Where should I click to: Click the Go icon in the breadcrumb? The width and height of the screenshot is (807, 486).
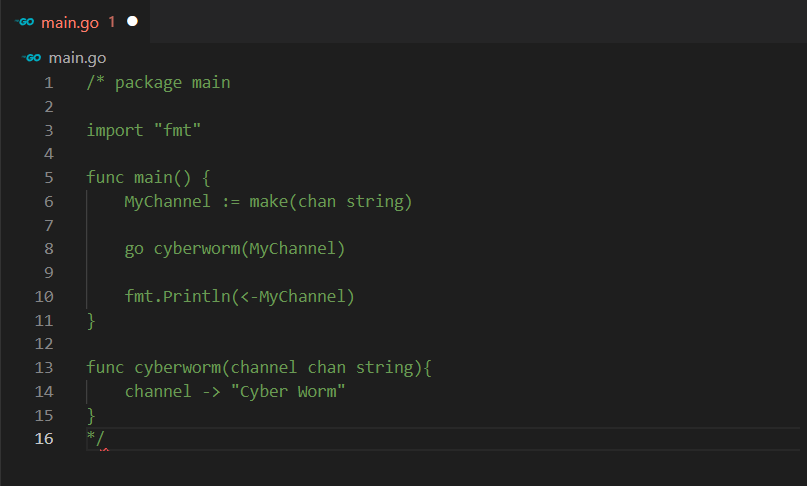(33, 58)
